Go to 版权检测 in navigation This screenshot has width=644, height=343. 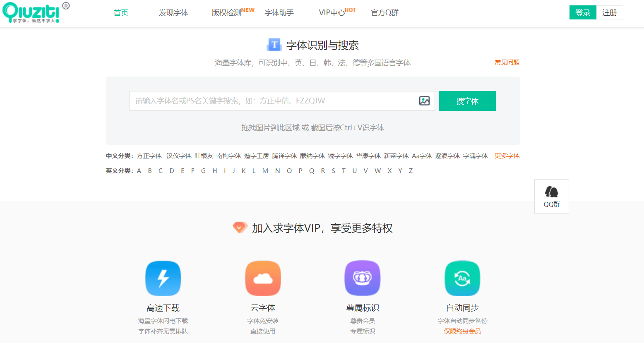226,13
